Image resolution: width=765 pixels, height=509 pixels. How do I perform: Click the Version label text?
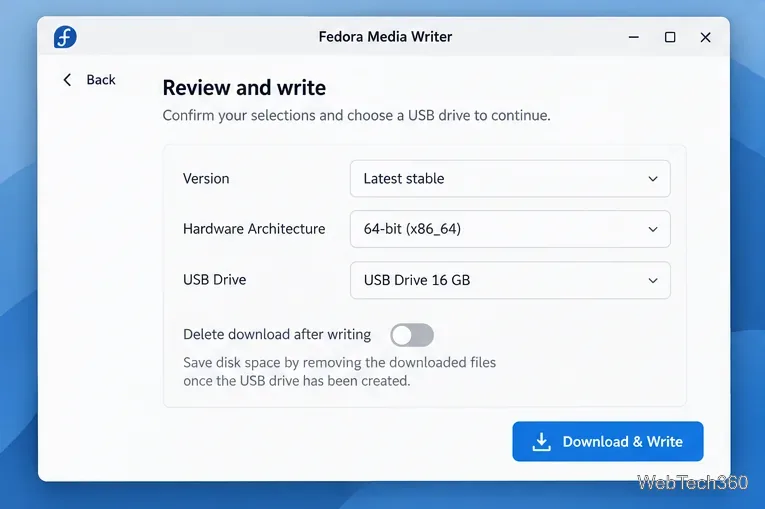(x=206, y=179)
